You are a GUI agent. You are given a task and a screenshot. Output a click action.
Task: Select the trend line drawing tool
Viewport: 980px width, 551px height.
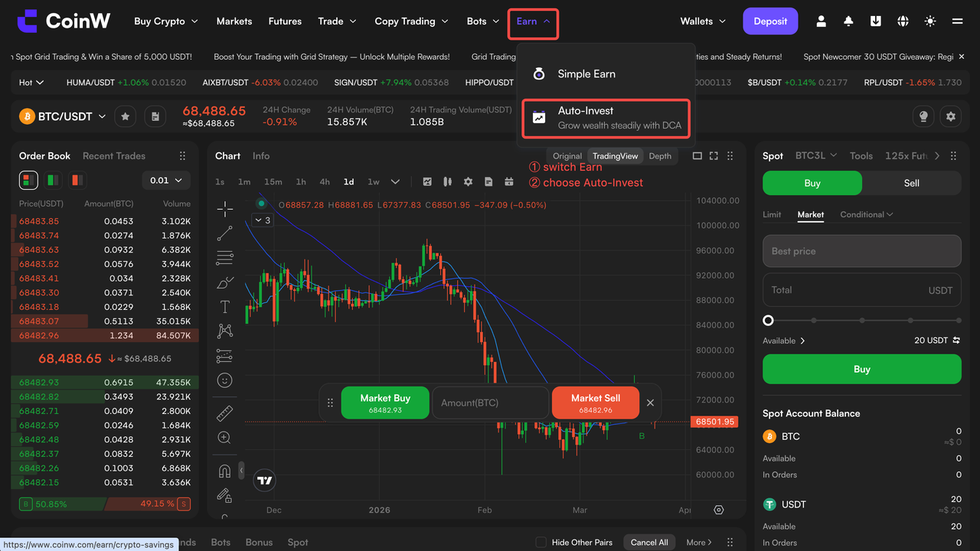(225, 233)
